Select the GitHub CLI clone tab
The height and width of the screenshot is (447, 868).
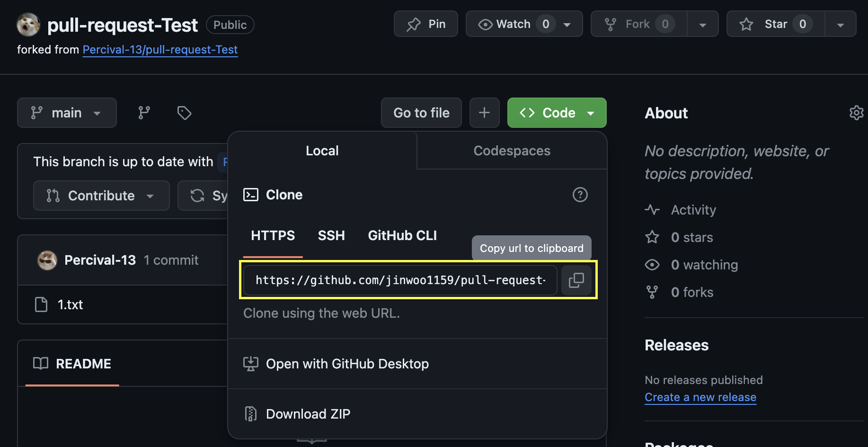click(x=403, y=236)
